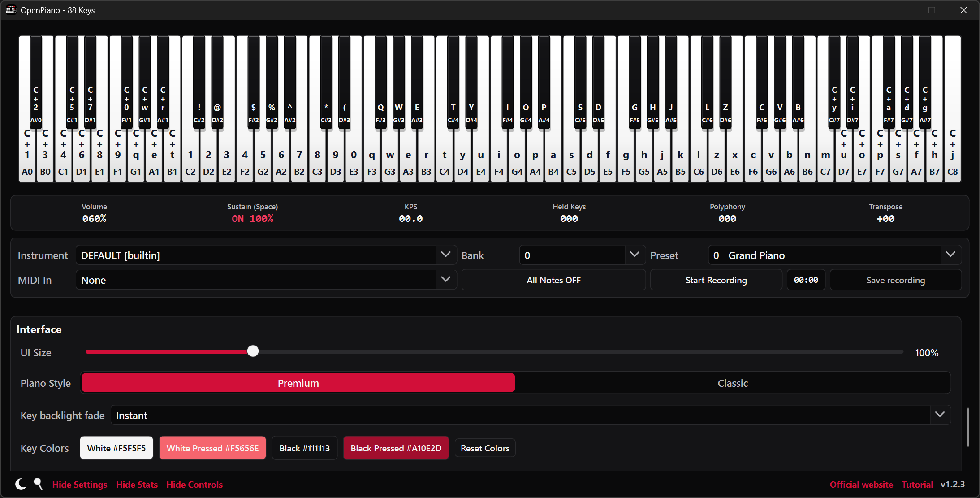The width and height of the screenshot is (980, 498).
Task: Click the Volume 060% value
Action: point(94,219)
